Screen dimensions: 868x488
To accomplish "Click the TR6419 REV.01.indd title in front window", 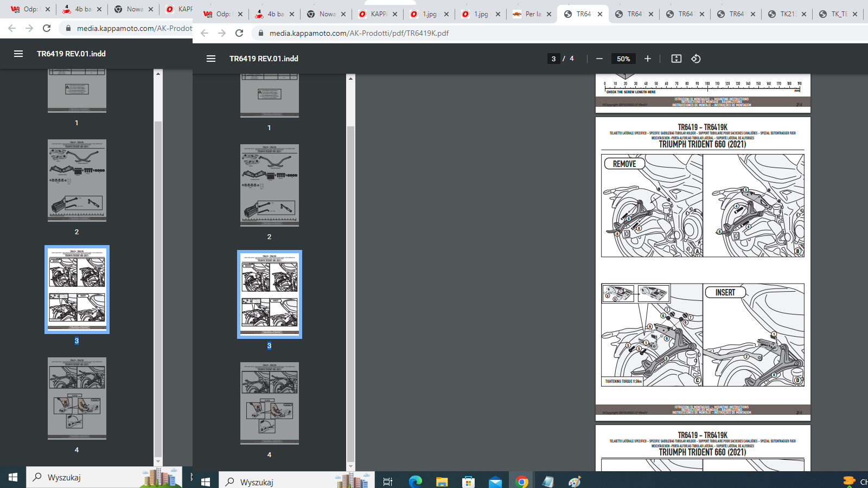I will click(264, 59).
